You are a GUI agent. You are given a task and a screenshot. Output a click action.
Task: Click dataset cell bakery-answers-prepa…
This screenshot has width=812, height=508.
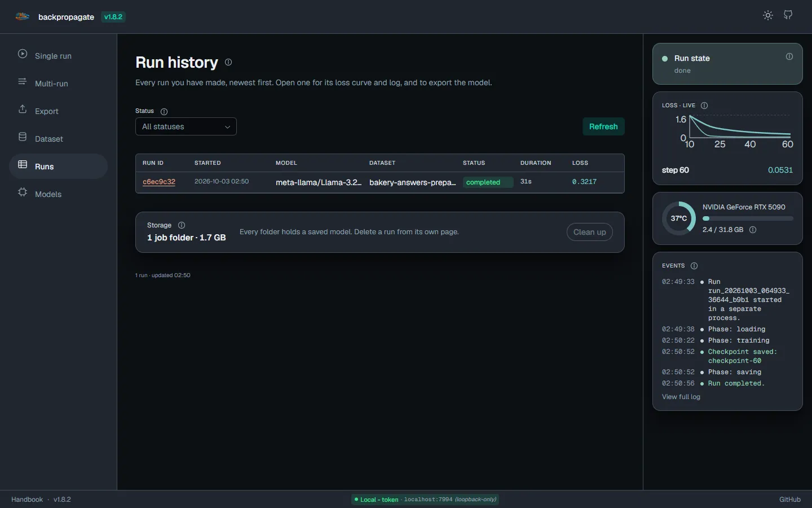tap(412, 182)
